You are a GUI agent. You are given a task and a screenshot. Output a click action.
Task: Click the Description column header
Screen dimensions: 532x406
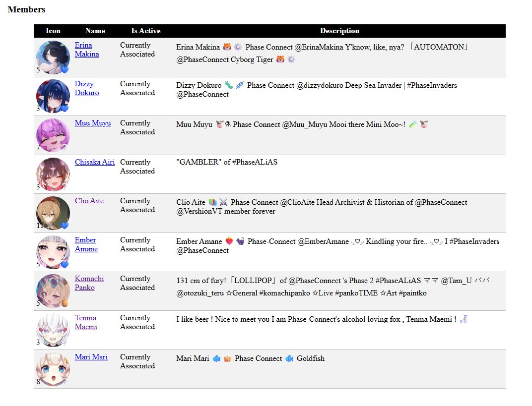click(x=339, y=31)
